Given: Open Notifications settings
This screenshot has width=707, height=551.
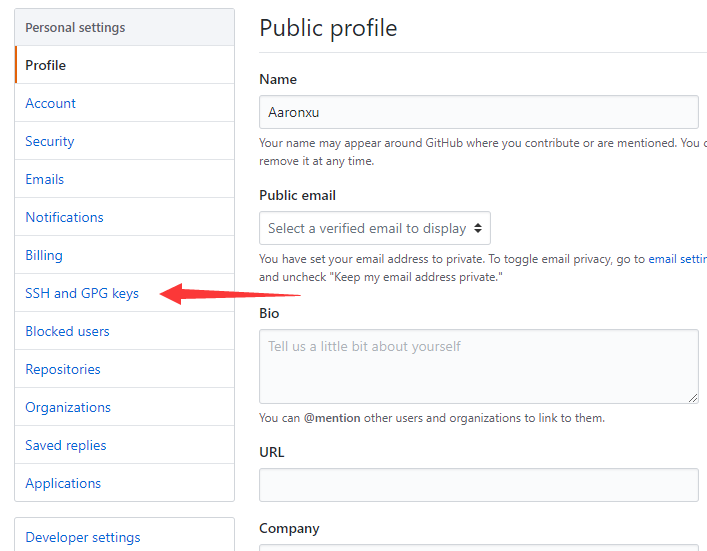Looking at the screenshot, I should [65, 217].
